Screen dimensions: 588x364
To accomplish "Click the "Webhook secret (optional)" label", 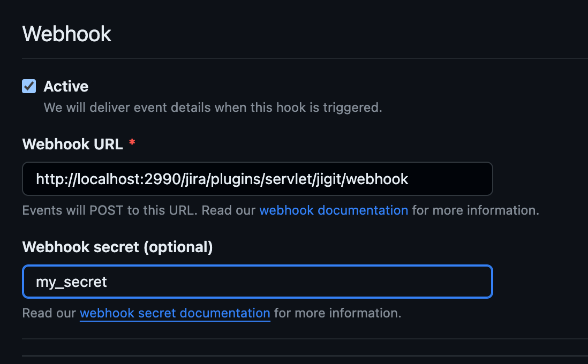I will tap(117, 247).
